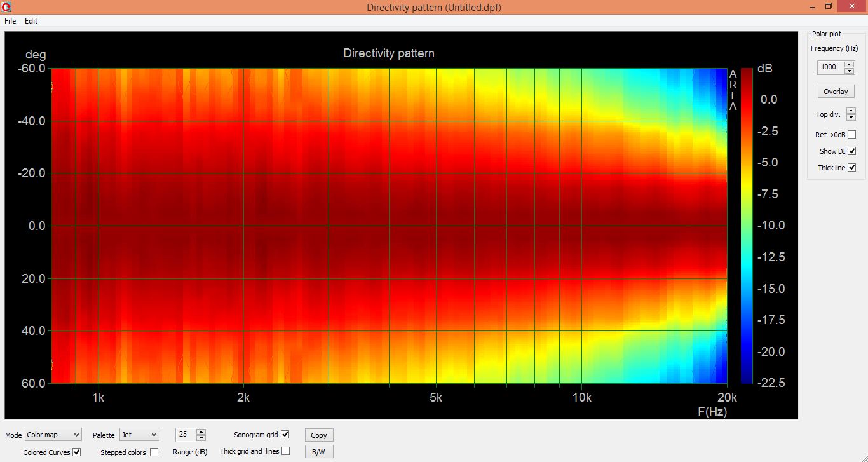Expand the Palette dropdown set to Jet
This screenshot has height=462, width=868.
click(x=139, y=435)
